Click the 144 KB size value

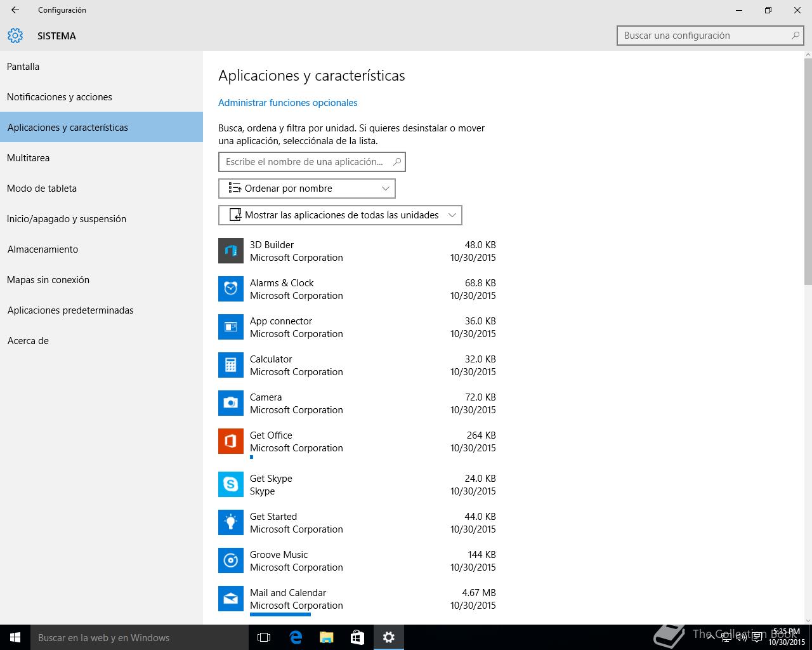pos(481,554)
